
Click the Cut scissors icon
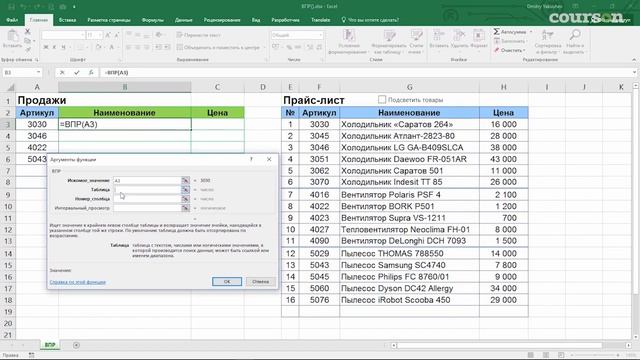27,31
